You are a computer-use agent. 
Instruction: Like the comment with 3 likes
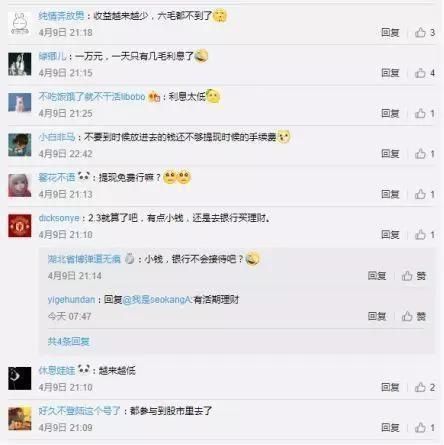pyautogui.click(x=425, y=32)
